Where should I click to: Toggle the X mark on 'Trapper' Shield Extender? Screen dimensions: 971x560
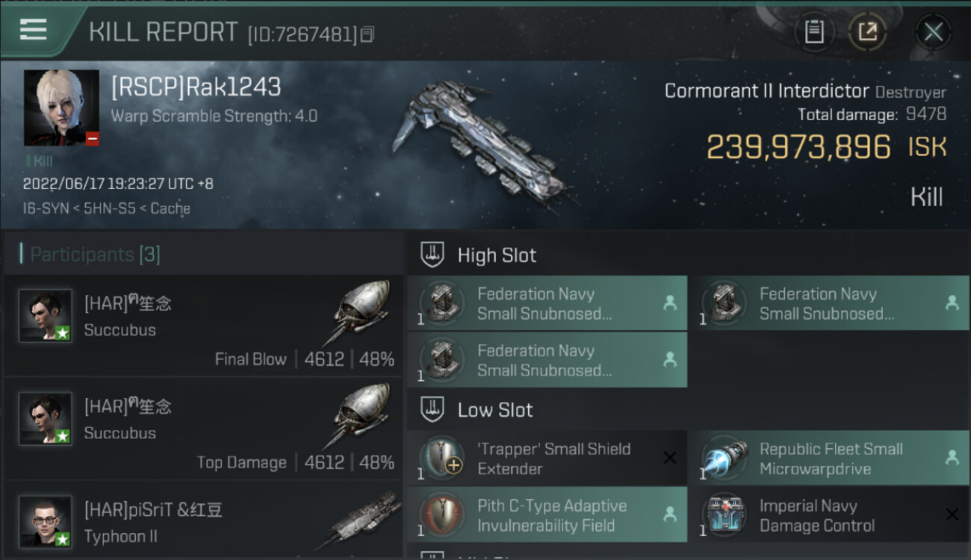point(670,458)
